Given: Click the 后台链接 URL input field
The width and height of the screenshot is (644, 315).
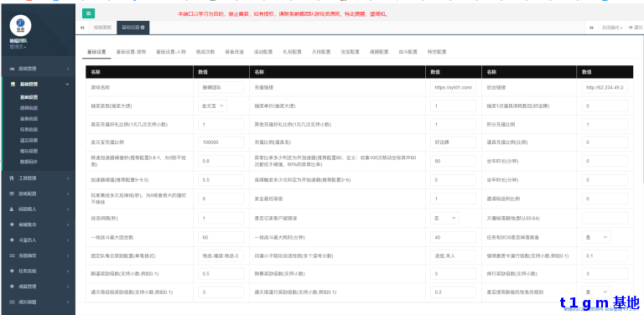Looking at the screenshot, I should (x=605, y=87).
